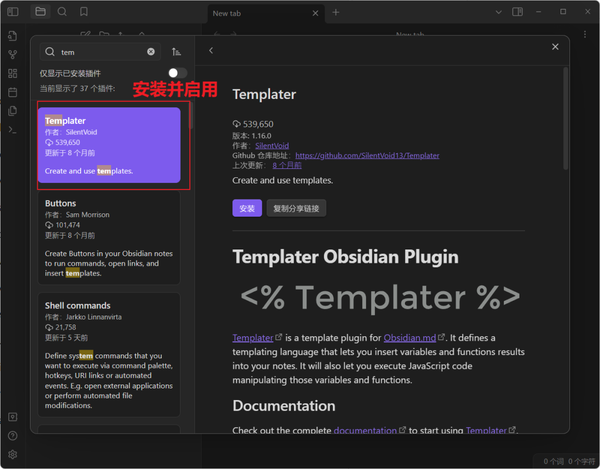Viewport: 600px width, 469px height.
Task: Open quick switcher icon in left ribbon
Action: point(13,36)
